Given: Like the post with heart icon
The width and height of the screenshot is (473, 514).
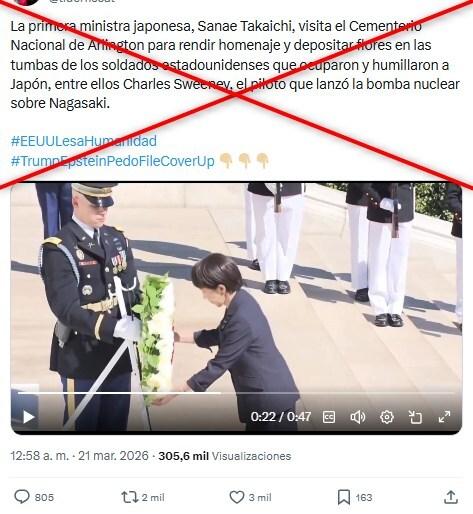Looking at the screenshot, I should (237, 497).
